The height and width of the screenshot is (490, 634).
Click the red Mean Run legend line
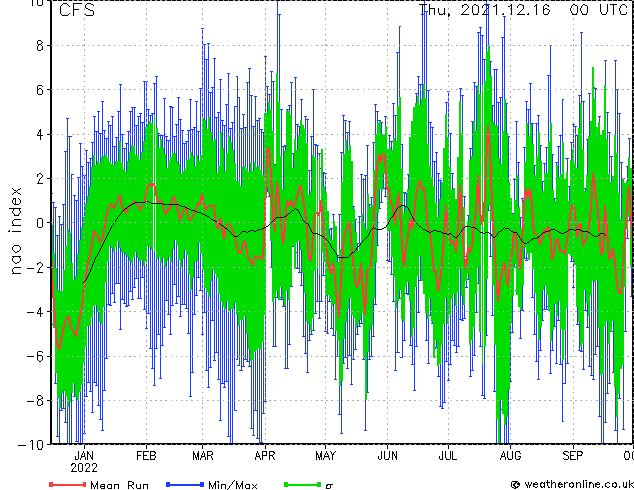click(68, 484)
